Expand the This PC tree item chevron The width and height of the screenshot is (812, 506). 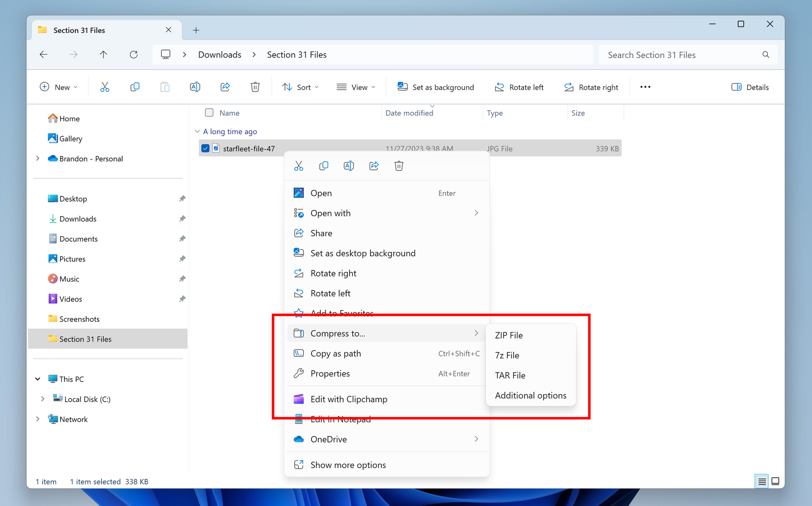(38, 379)
